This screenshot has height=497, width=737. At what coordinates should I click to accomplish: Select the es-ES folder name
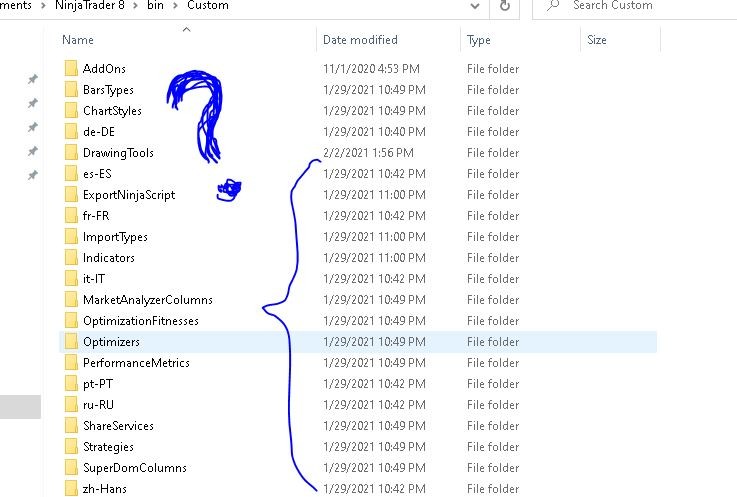[97, 174]
